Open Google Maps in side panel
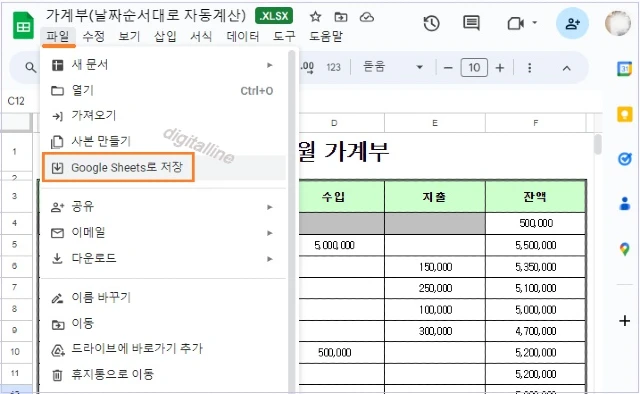 pyautogui.click(x=624, y=248)
